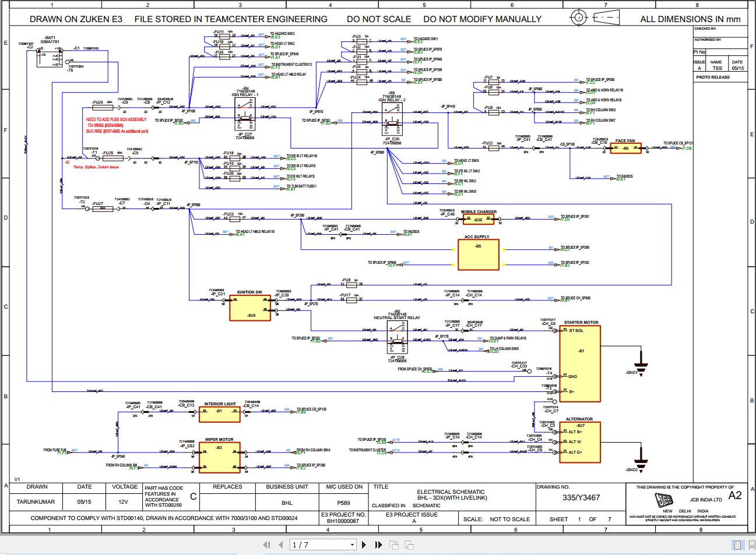Go to the previous page
The image size is (756, 555).
click(x=282, y=545)
